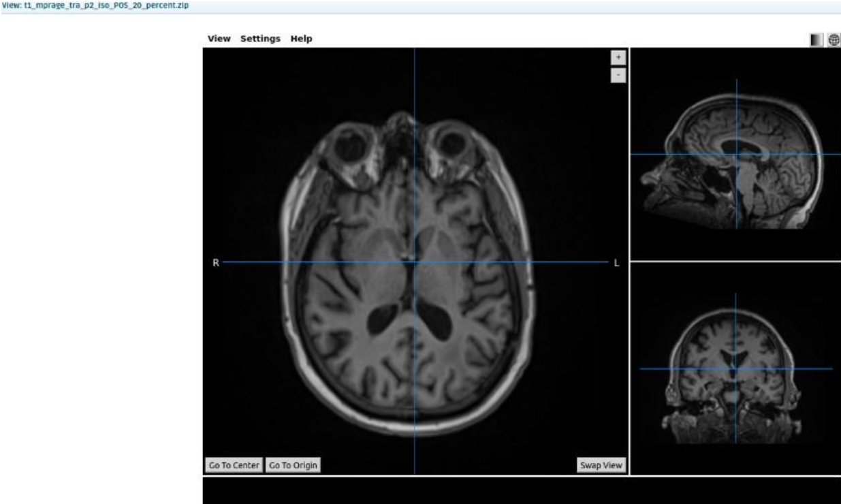This screenshot has width=841, height=504.
Task: Click the eyeball on the L-labeled side
Action: 452,144
